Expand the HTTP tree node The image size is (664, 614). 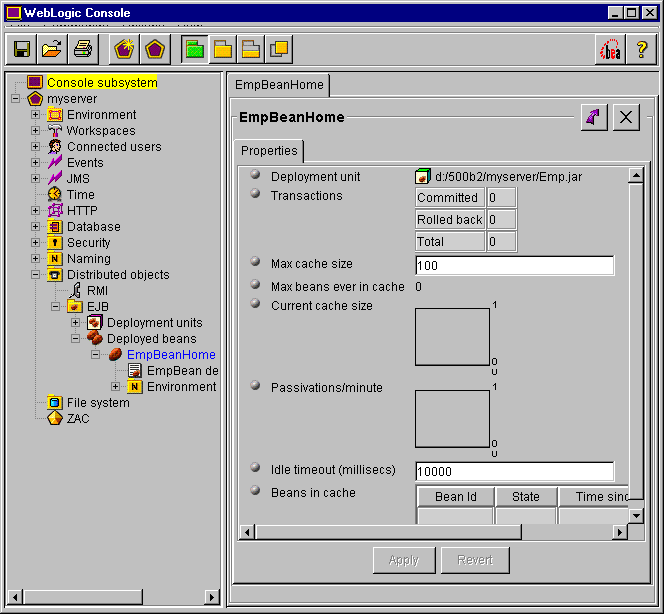[x=36, y=210]
